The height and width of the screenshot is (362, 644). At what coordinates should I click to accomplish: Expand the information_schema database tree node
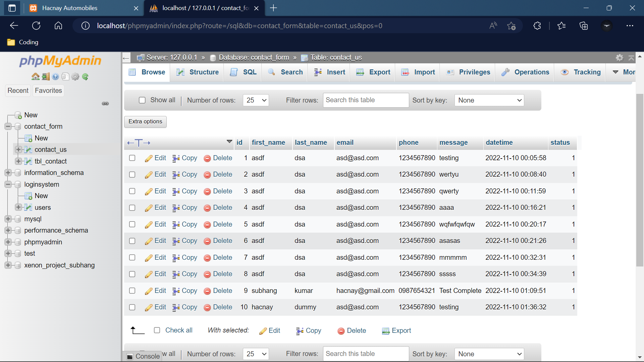point(8,173)
